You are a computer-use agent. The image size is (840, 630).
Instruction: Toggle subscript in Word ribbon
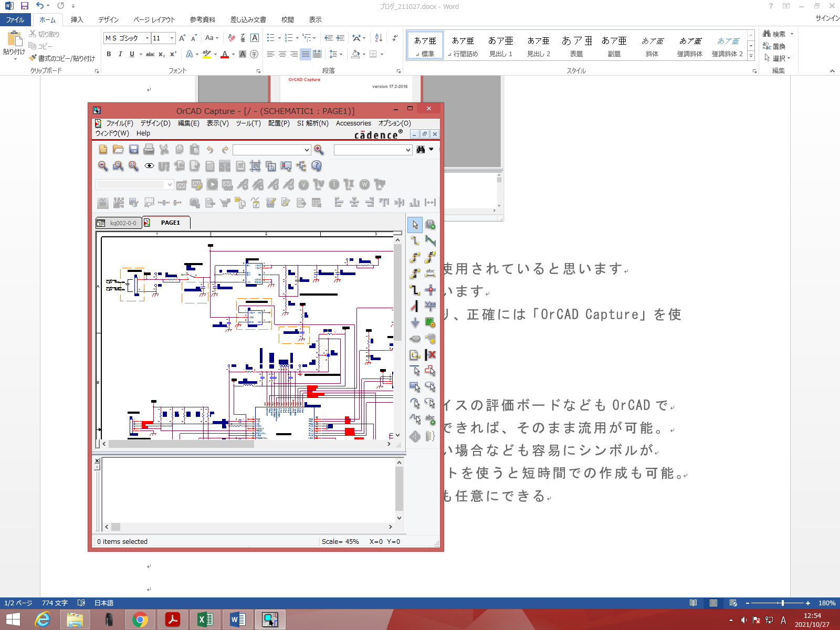pos(162,54)
